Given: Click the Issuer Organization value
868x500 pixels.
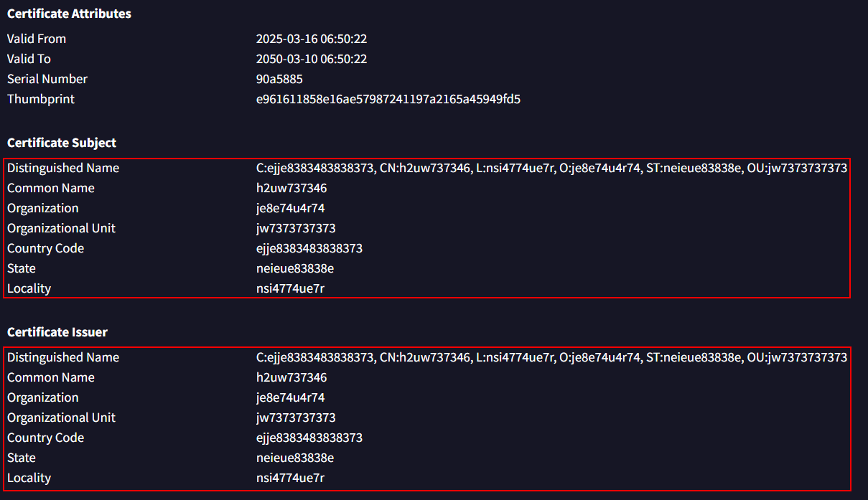Looking at the screenshot, I should (291, 397).
